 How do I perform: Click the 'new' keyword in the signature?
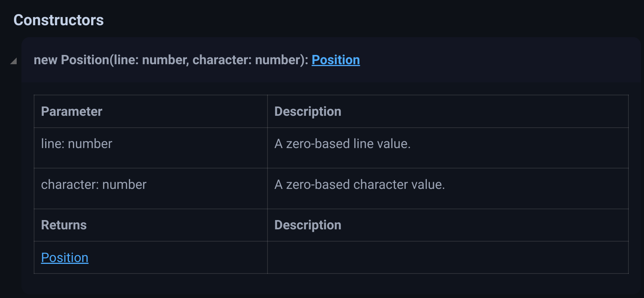pyautogui.click(x=45, y=60)
